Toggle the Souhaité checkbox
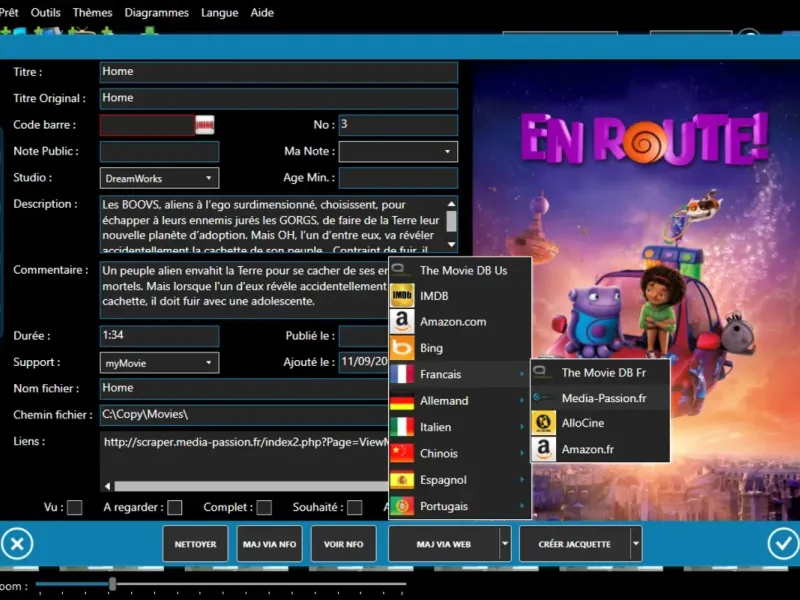This screenshot has height=600, width=800. click(x=355, y=508)
